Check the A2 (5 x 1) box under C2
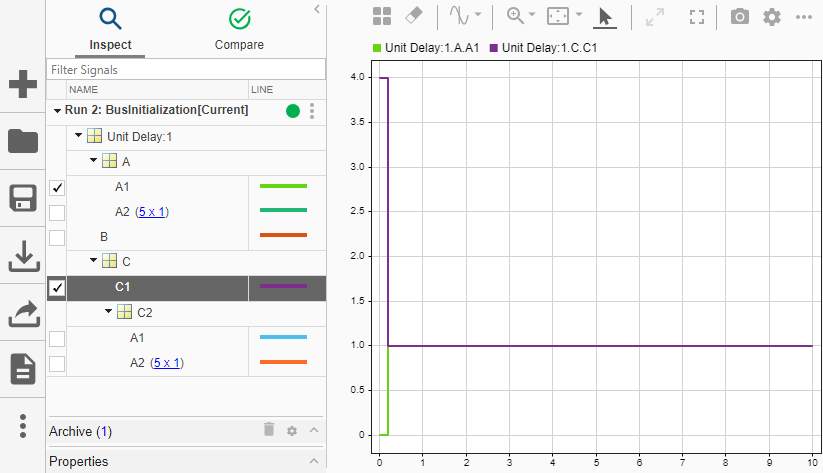This screenshot has width=823, height=473. [57, 364]
